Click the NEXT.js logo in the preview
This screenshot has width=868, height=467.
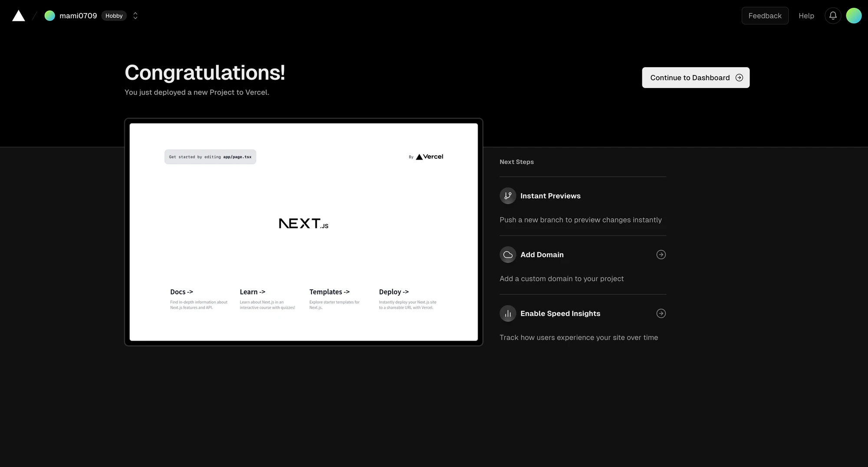pos(303,223)
